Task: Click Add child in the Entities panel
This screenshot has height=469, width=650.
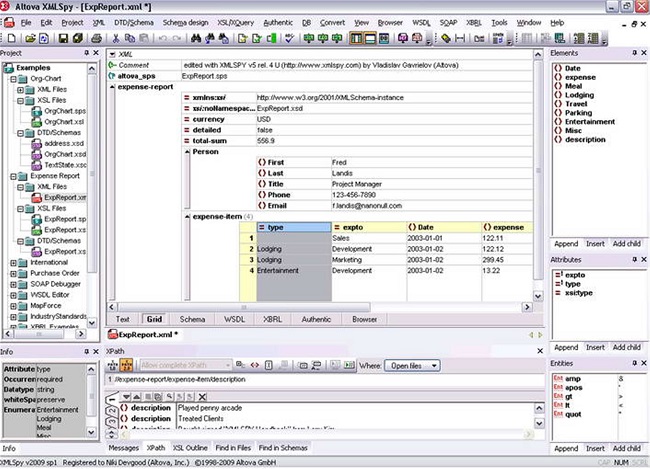Action: pyautogui.click(x=626, y=449)
